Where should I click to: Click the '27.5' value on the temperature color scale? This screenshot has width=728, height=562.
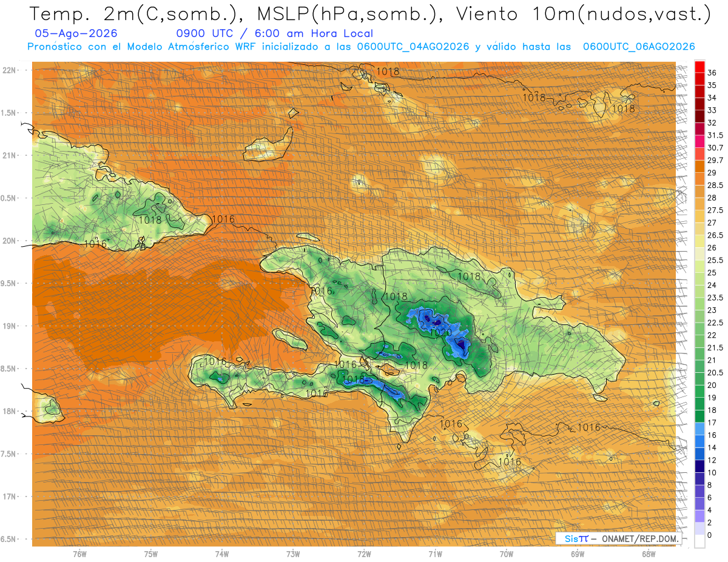click(x=715, y=210)
